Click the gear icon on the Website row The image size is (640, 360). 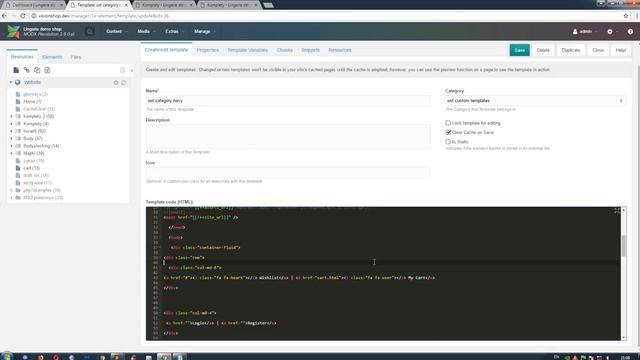tap(116, 83)
